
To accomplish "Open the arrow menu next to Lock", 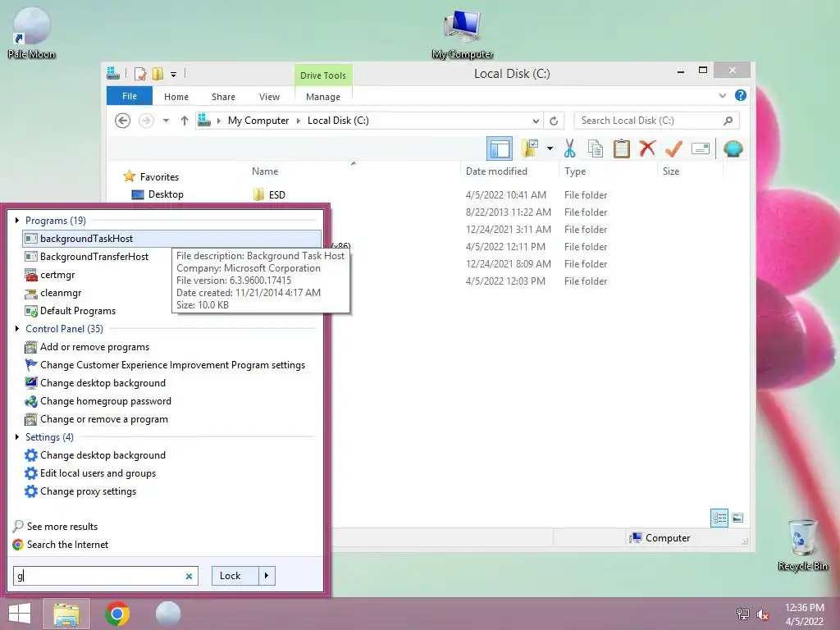I will 267,576.
